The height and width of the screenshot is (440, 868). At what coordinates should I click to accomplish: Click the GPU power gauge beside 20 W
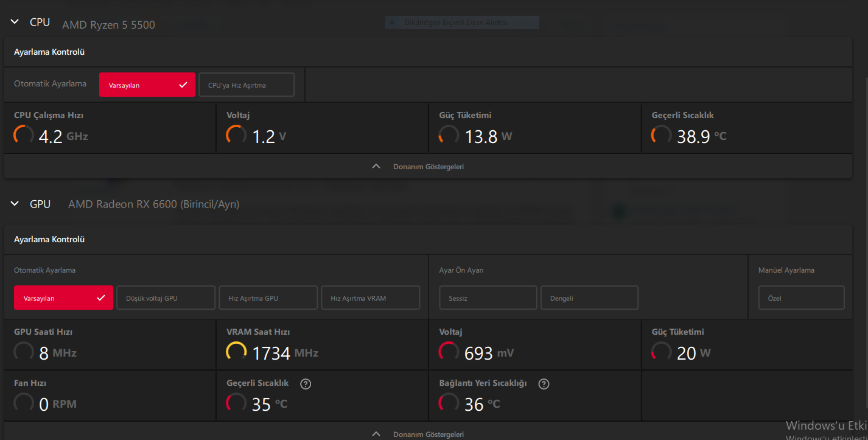pyautogui.click(x=662, y=352)
